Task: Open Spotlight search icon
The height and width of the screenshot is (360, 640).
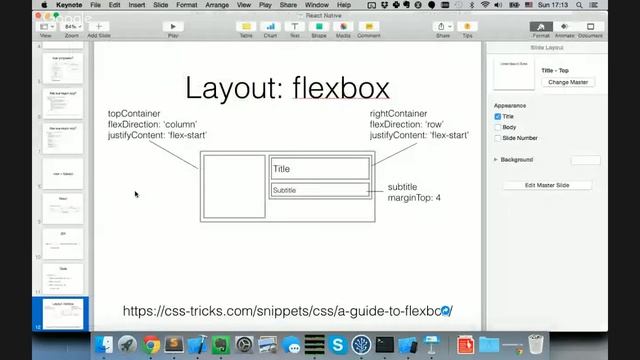Action: 579,5
